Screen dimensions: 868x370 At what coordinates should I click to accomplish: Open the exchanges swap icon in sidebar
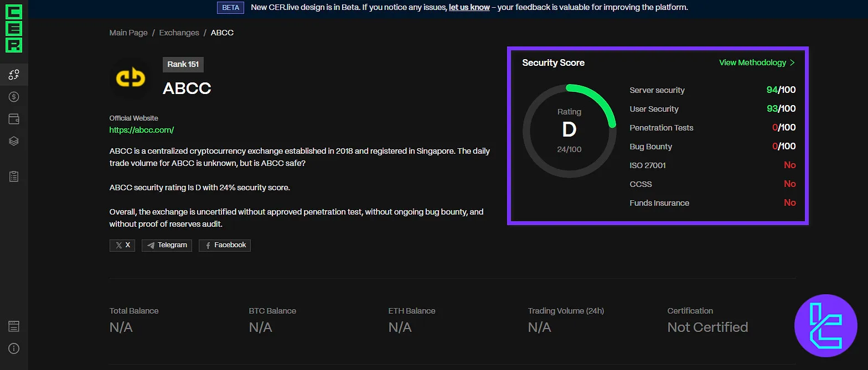[14, 75]
